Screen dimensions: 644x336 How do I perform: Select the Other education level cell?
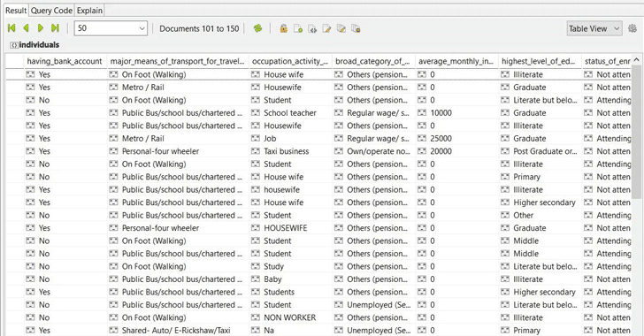coord(540,215)
